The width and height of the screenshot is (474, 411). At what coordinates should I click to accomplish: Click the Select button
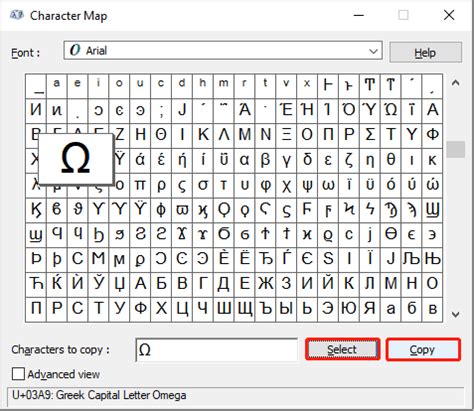pyautogui.click(x=342, y=349)
